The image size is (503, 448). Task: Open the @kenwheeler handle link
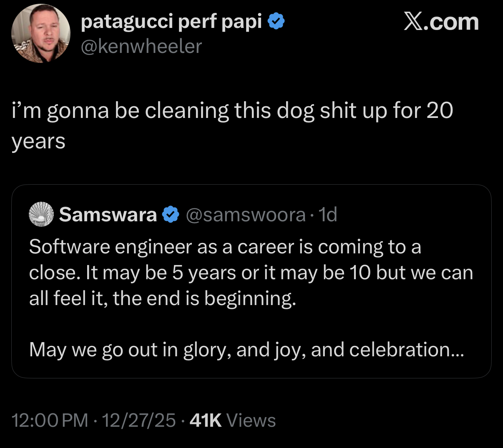[x=141, y=47]
